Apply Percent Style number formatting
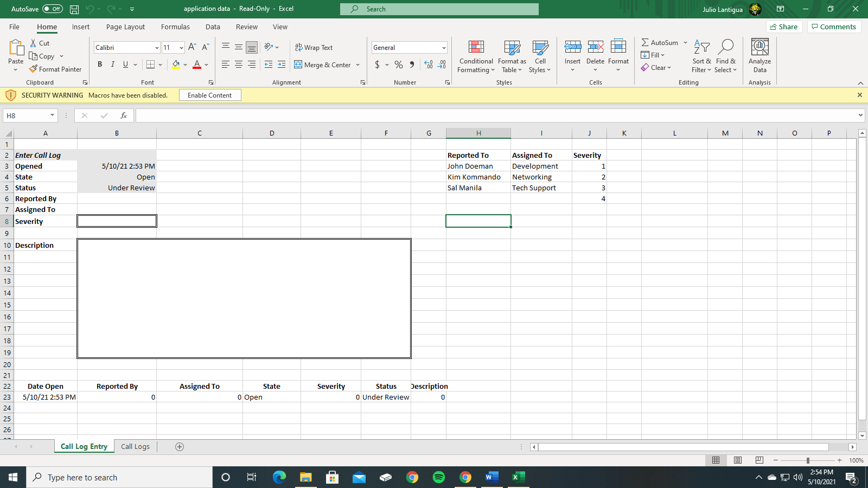This screenshot has height=488, width=868. pos(398,64)
